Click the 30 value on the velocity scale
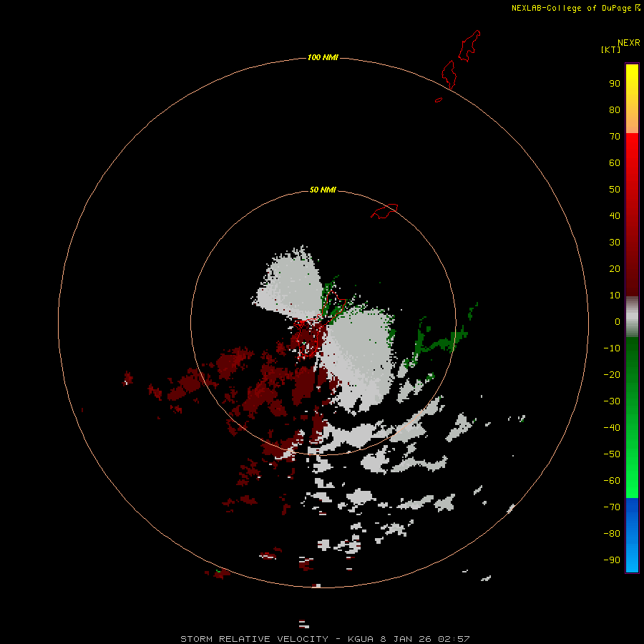 [615, 243]
